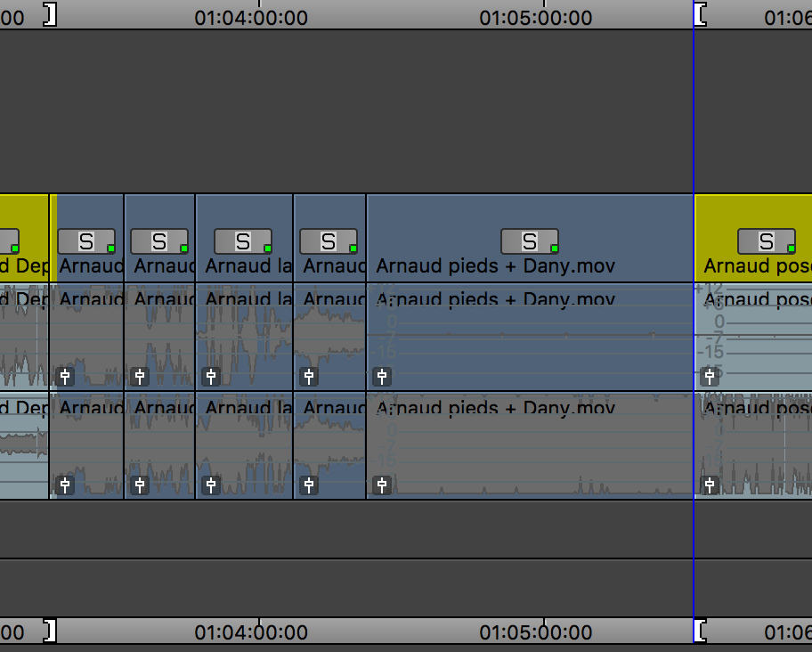Click the fader icon on Arnaud la lower audio clip
Screen dimensions: 812x652
211,485
